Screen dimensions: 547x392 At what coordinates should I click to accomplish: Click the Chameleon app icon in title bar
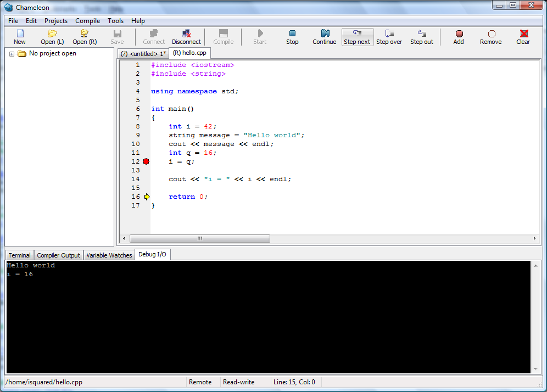click(8, 7)
